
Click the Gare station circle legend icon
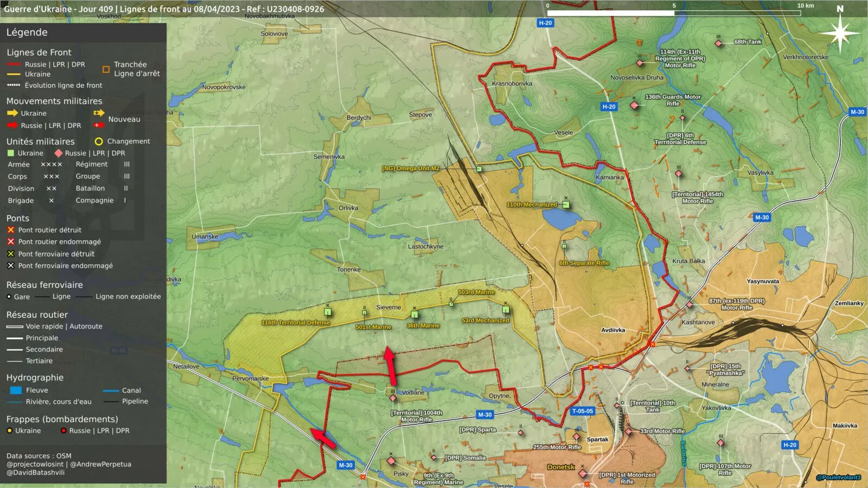click(x=9, y=297)
